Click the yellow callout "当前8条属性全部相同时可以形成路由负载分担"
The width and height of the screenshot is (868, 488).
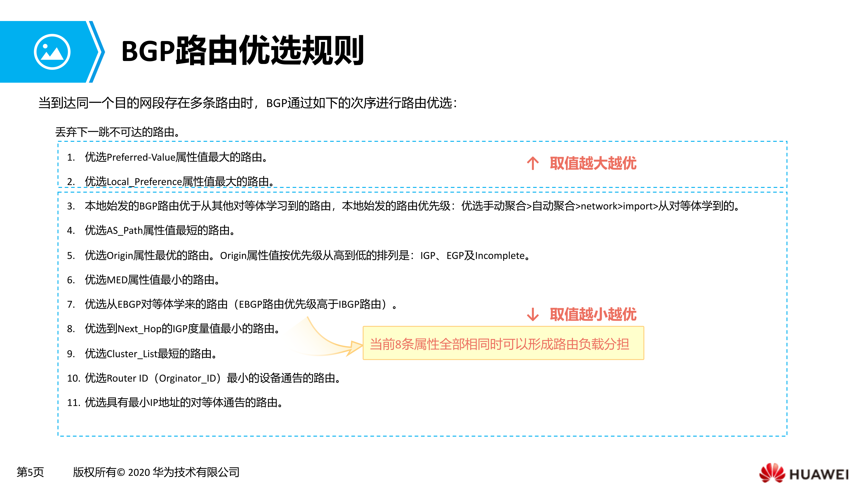click(x=503, y=343)
